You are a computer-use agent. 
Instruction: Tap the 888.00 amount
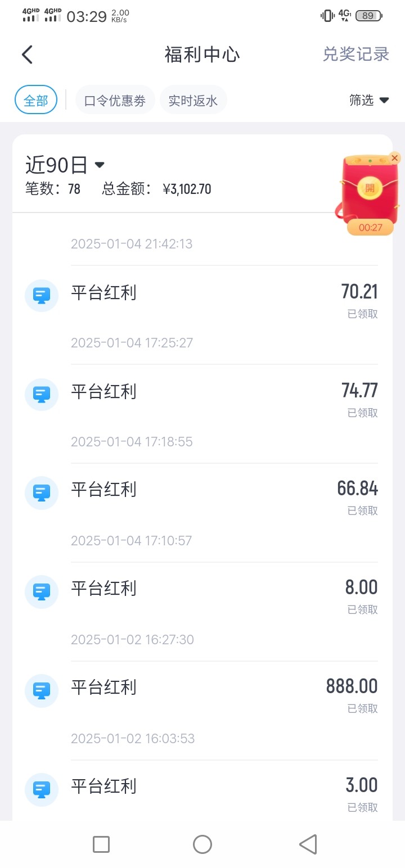point(352,686)
